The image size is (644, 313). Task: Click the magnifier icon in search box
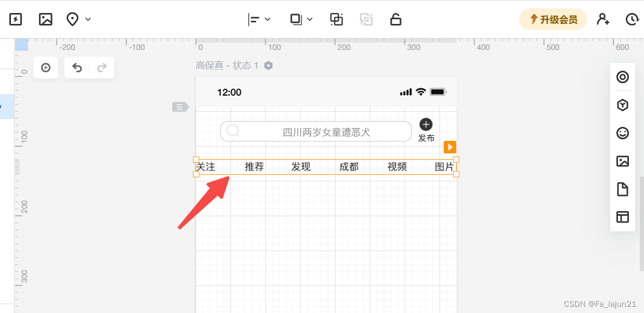(233, 131)
